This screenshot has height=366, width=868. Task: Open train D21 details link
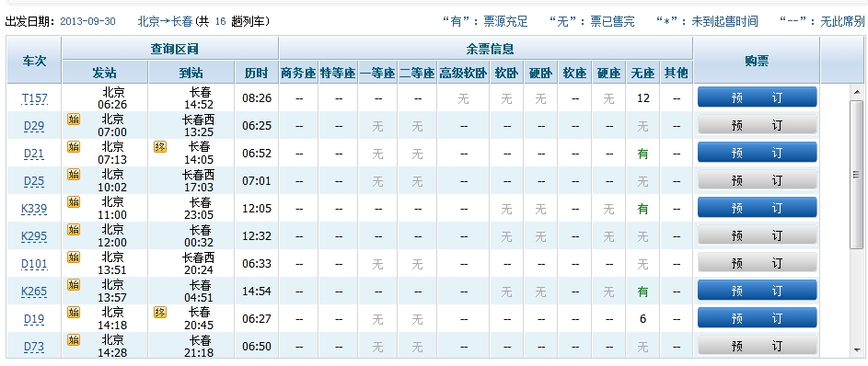(x=34, y=154)
